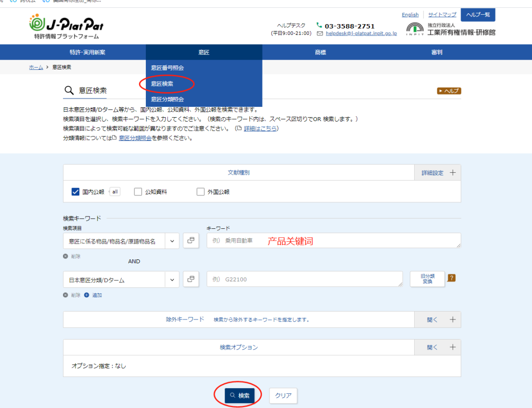Expand the 詳細設定 section
532x408 pixels.
[x=437, y=173]
